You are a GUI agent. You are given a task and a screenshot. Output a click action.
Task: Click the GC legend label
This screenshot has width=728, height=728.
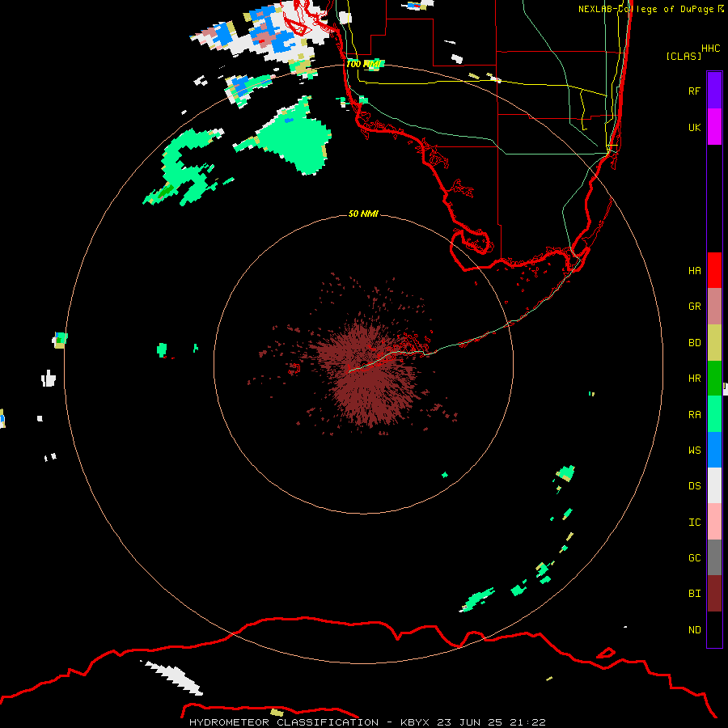694,558
